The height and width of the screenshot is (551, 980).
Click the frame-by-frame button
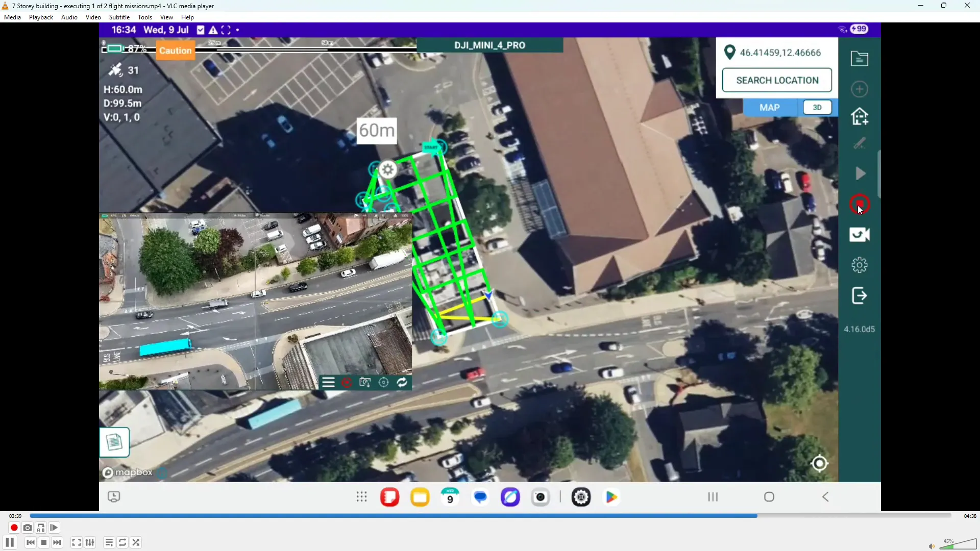click(54, 528)
